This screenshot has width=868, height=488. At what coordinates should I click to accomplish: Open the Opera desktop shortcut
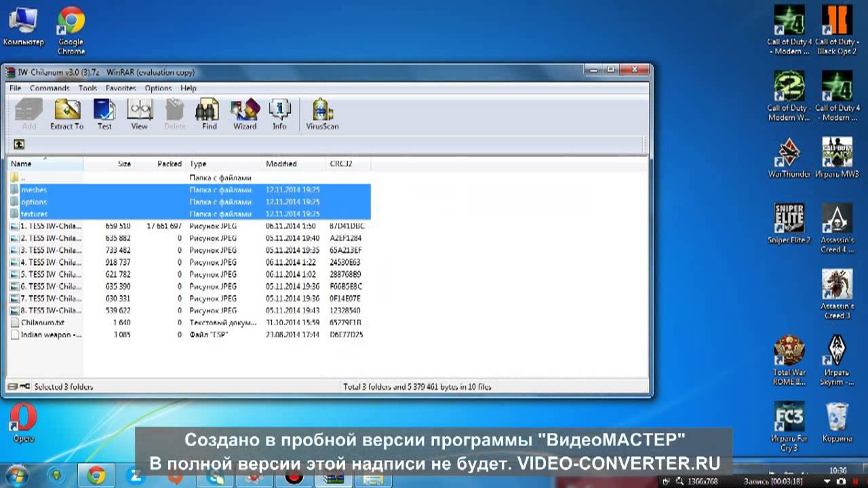pos(24,423)
